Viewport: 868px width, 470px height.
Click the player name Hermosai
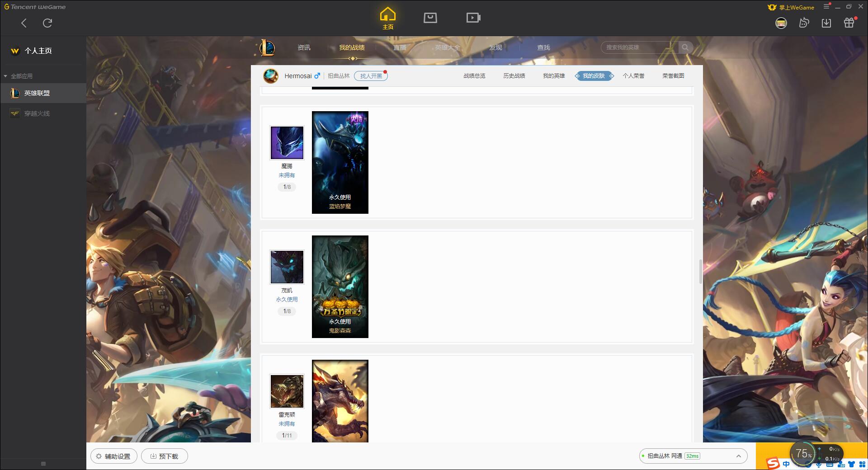298,76
